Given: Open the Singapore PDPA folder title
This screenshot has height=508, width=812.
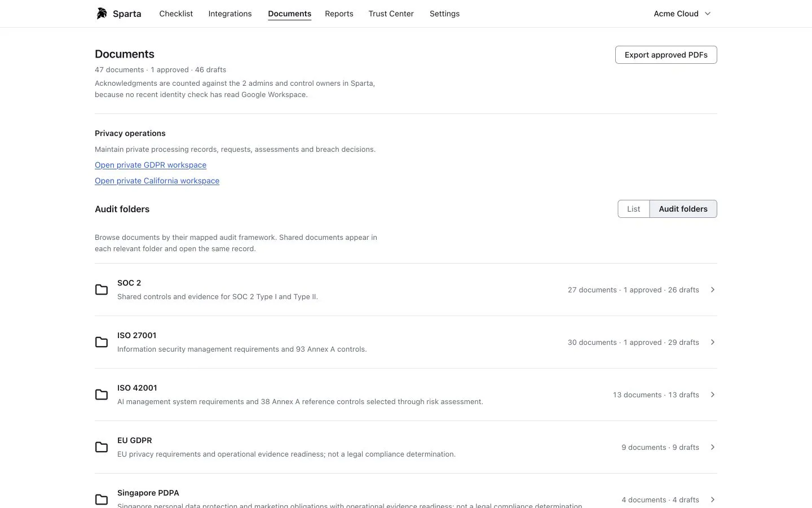Looking at the screenshot, I should [x=148, y=493].
